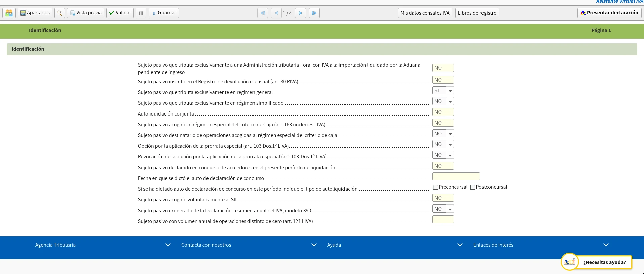Screen dimensions: 644x274
Task: Click the two-people icon in the toolbar
Action: pyautogui.click(x=9, y=13)
